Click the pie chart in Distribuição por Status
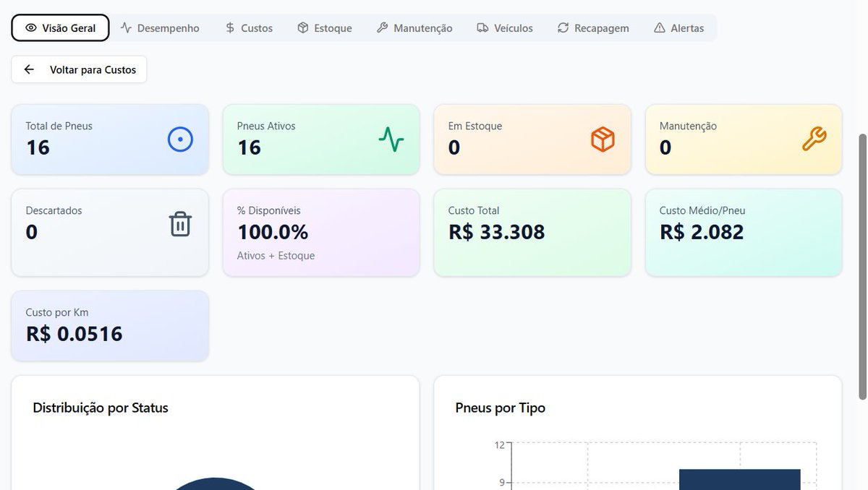868x490 pixels. click(x=216, y=484)
